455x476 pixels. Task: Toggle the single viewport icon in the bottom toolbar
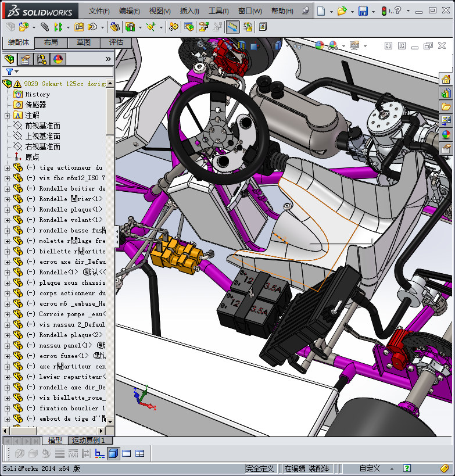(126, 453)
